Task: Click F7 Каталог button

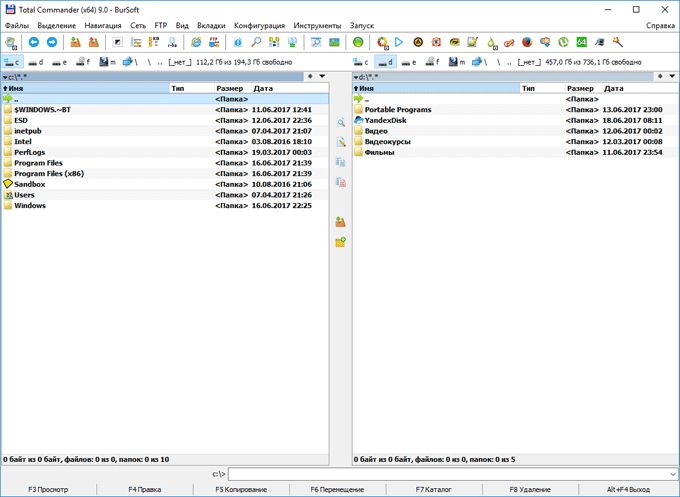Action: pyautogui.click(x=434, y=489)
